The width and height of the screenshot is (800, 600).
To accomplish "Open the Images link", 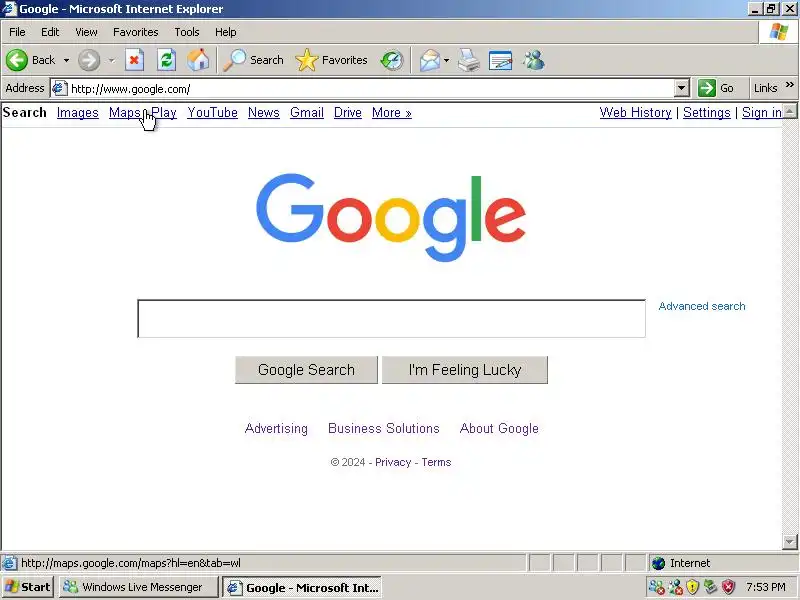I will (x=78, y=112).
